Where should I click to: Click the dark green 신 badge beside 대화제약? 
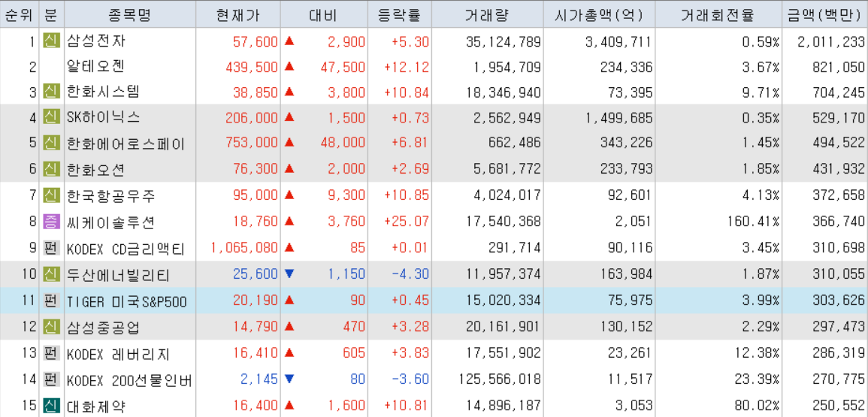(x=51, y=406)
